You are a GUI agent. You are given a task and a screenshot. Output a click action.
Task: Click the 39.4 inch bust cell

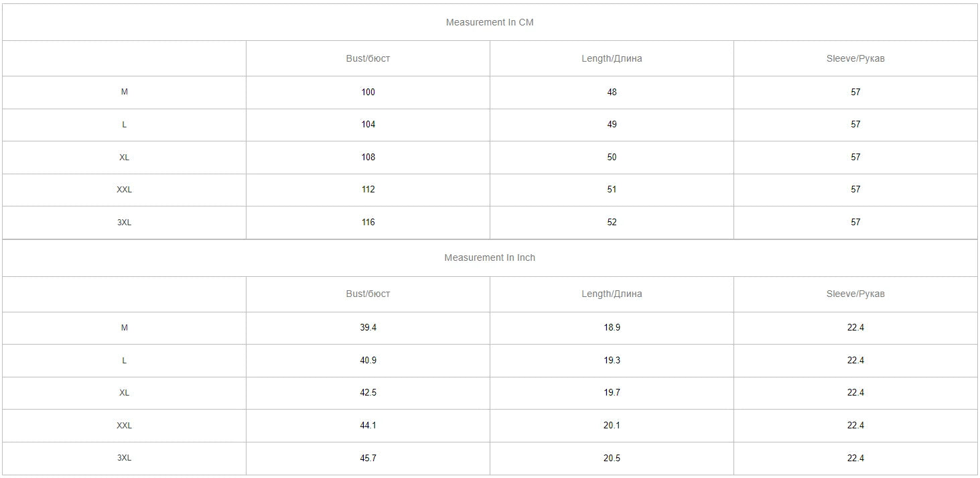point(368,327)
